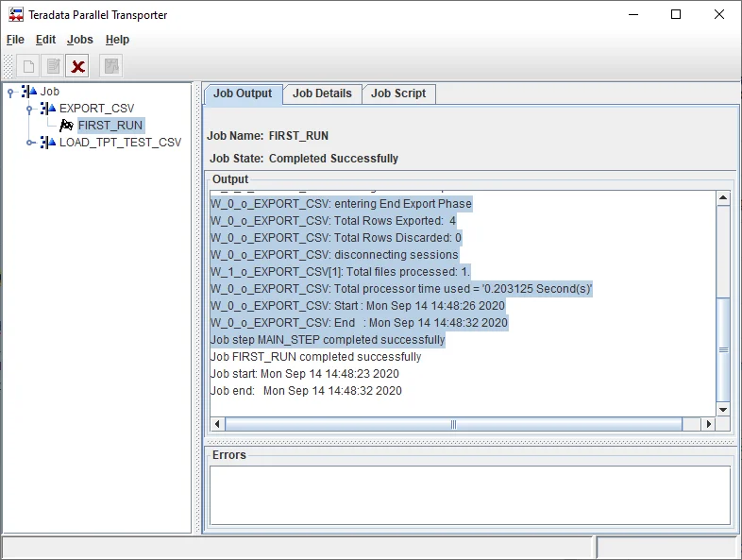Select the FIRST_RUN tree item
Screen dimensions: 742x560
tap(110, 126)
